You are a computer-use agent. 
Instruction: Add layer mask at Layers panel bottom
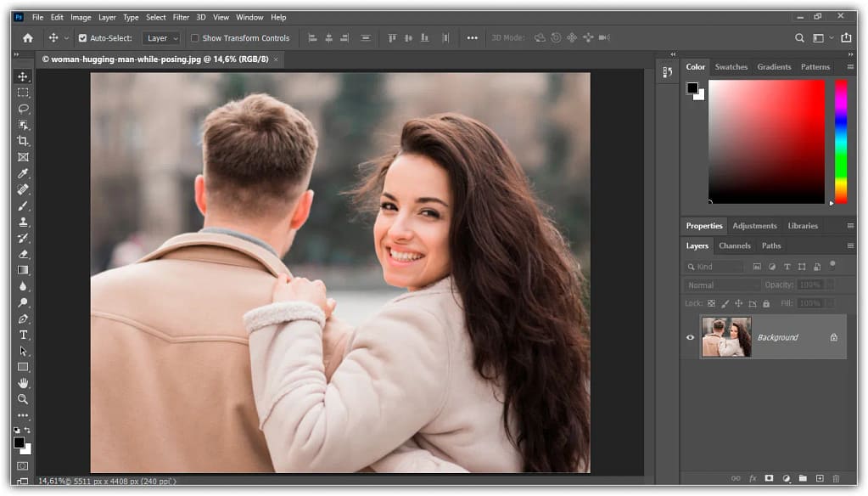click(x=769, y=478)
